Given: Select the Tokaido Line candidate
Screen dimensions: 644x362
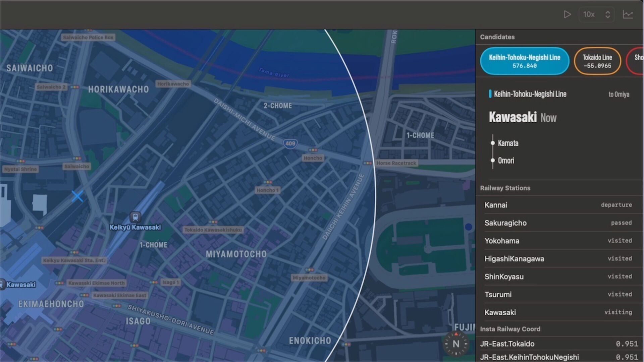Looking at the screenshot, I should (597, 61).
